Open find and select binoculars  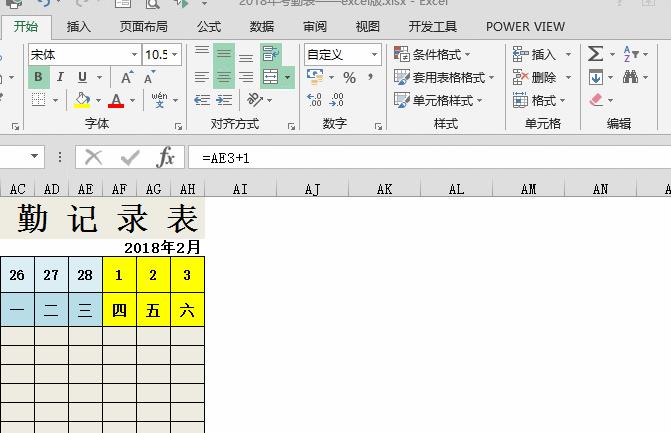pos(630,77)
